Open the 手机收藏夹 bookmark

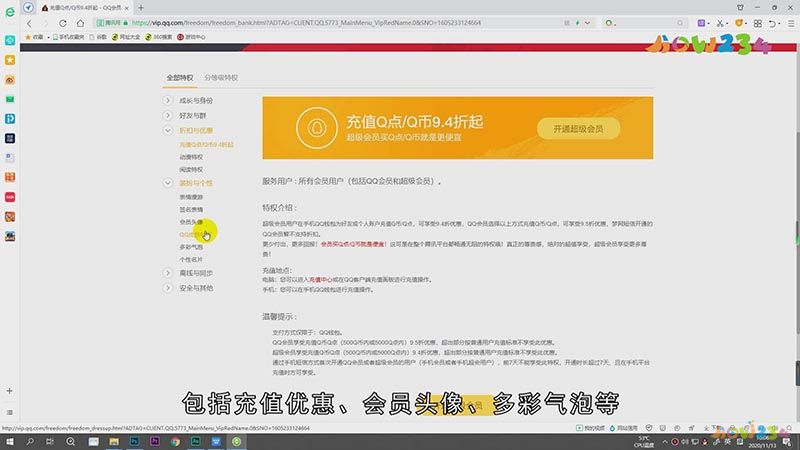pyautogui.click(x=68, y=37)
